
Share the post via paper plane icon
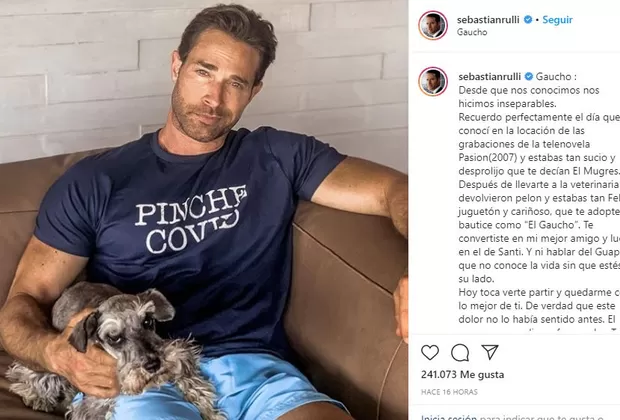click(x=490, y=352)
